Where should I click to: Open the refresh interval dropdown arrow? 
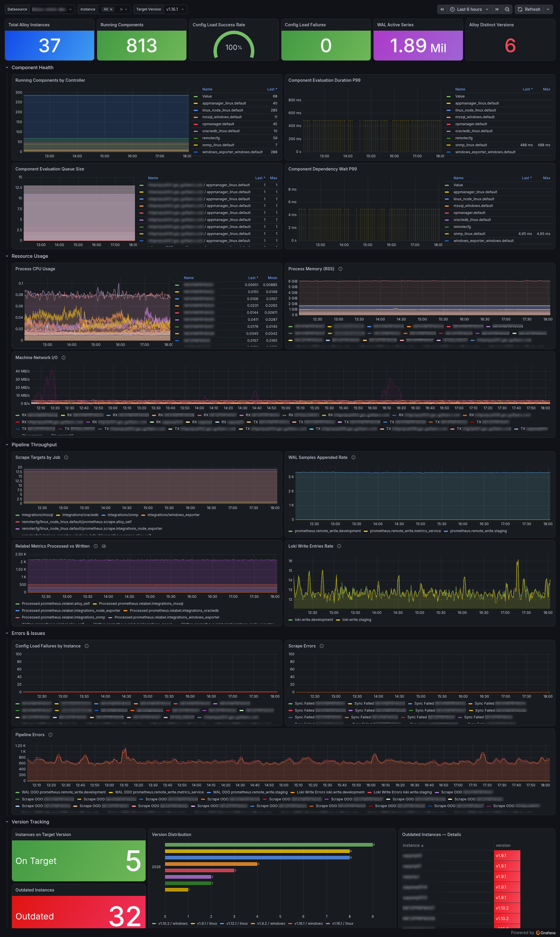point(548,9)
